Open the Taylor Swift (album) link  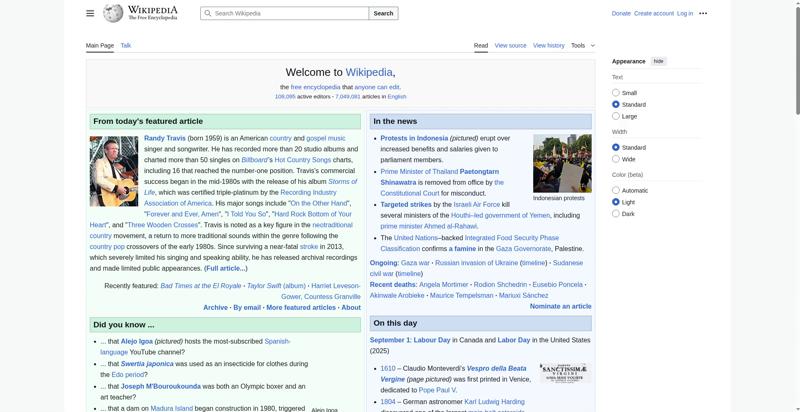pyautogui.click(x=276, y=286)
